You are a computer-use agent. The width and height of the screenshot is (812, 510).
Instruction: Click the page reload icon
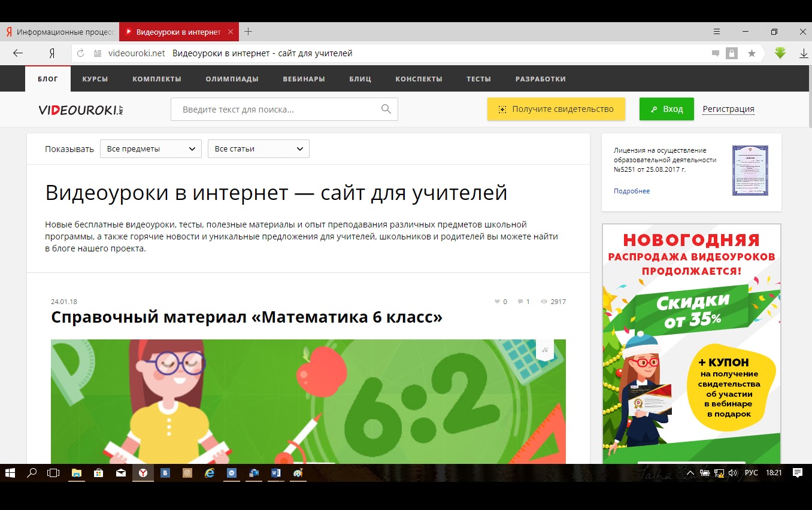click(80, 53)
